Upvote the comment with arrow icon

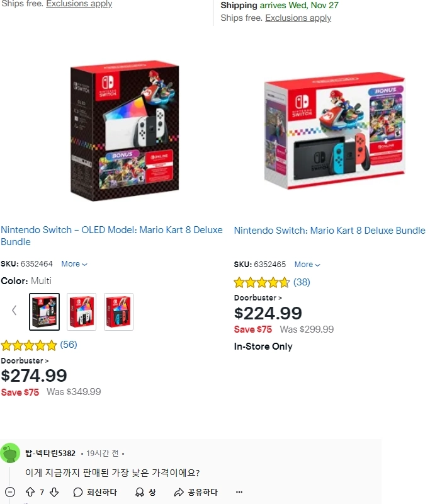click(30, 492)
